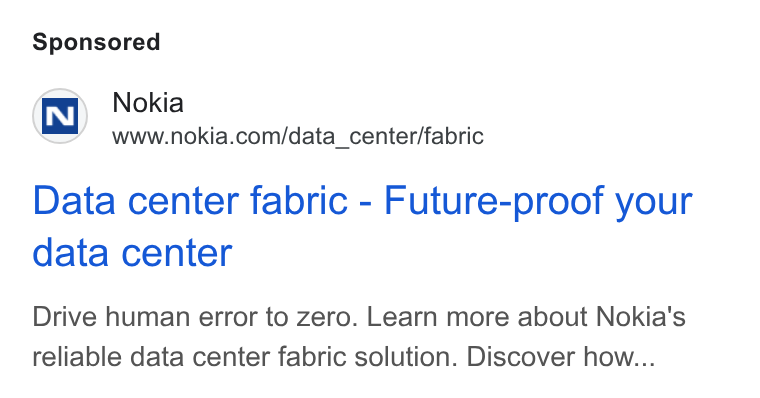Click the 'data center' second headline line
760x398 pixels.
(x=132, y=253)
